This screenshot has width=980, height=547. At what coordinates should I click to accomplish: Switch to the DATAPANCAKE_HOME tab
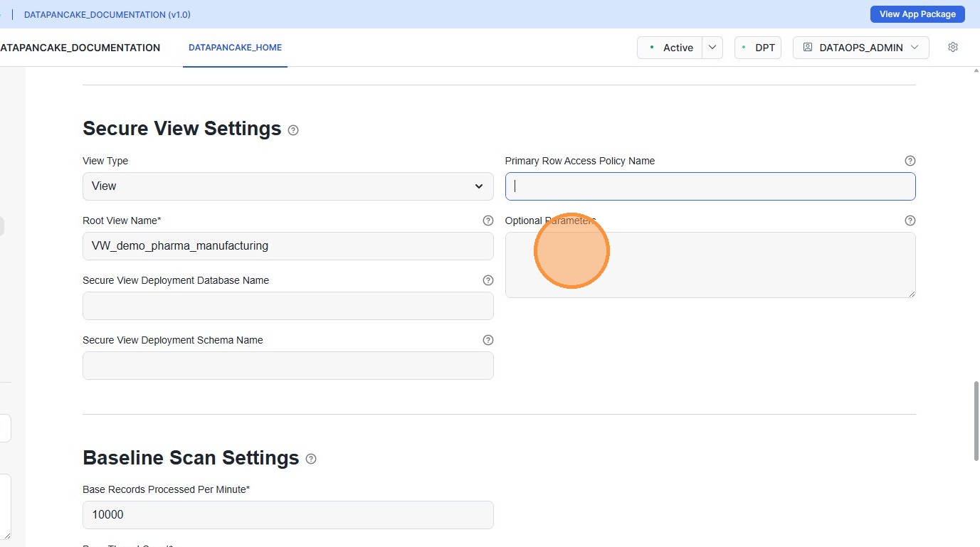235,48
